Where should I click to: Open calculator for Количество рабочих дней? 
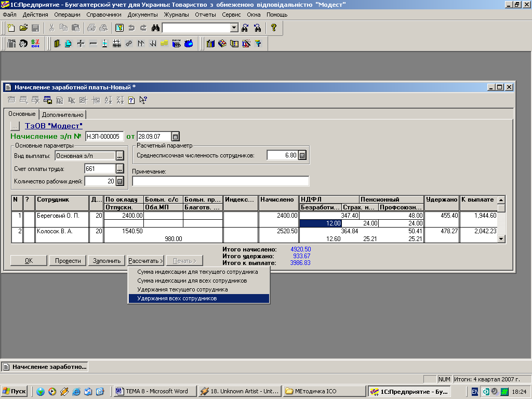(120, 181)
